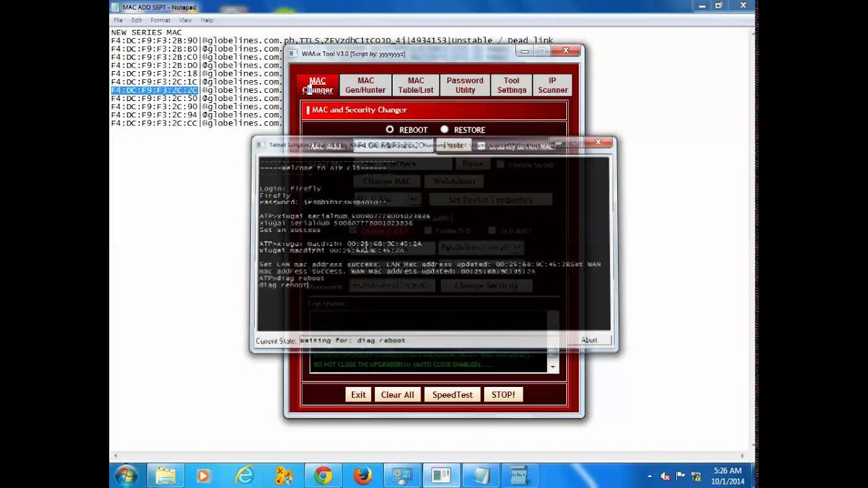Open the IP Scanner tab
Image resolution: width=868 pixels, height=488 pixels.
pyautogui.click(x=553, y=85)
